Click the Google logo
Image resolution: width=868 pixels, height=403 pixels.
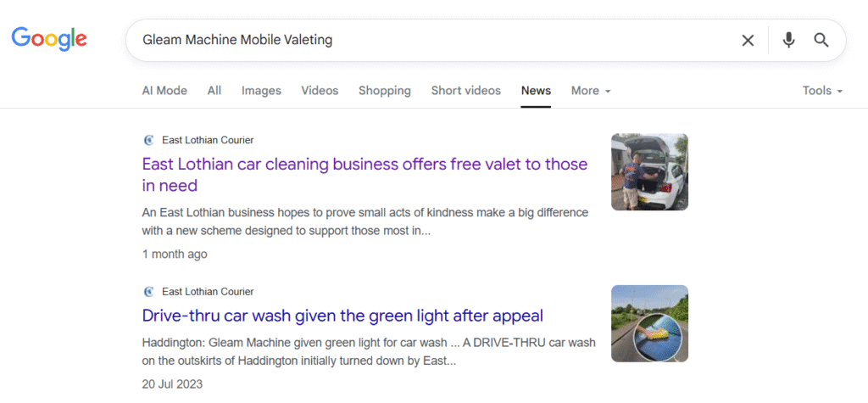coord(49,39)
